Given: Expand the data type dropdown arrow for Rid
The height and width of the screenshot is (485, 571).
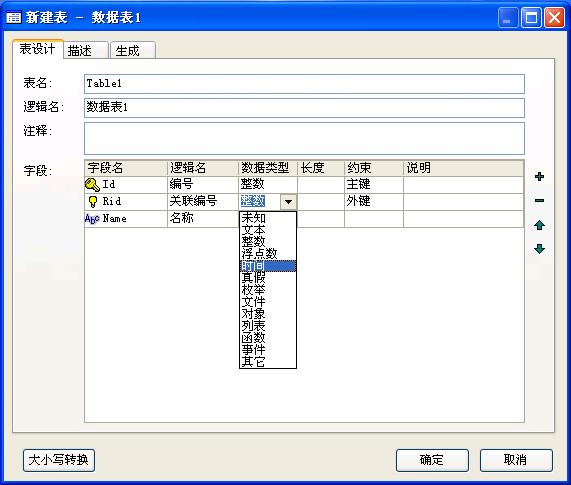Looking at the screenshot, I should (288, 202).
